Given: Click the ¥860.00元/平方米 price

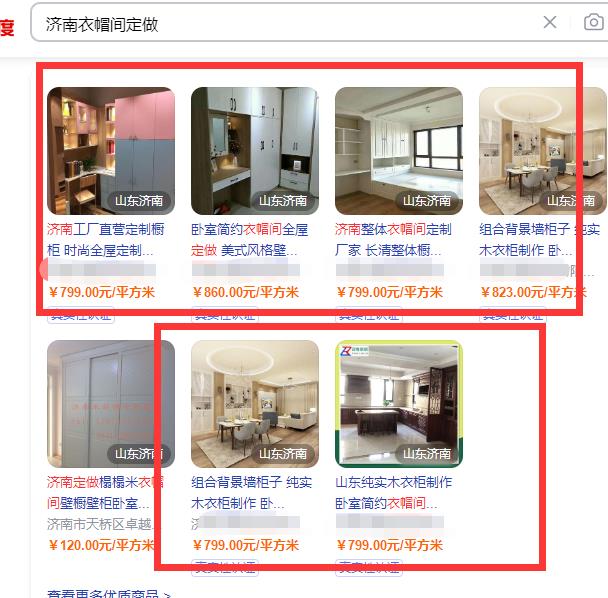Looking at the screenshot, I should point(245,292).
